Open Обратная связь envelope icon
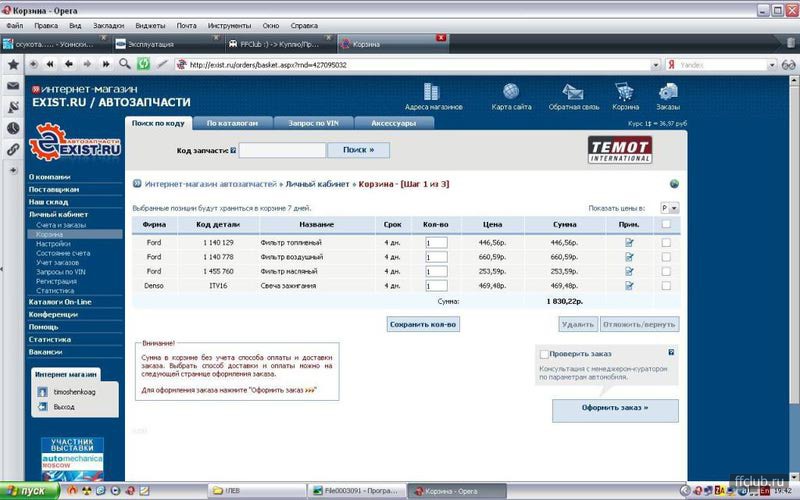 [x=573, y=92]
